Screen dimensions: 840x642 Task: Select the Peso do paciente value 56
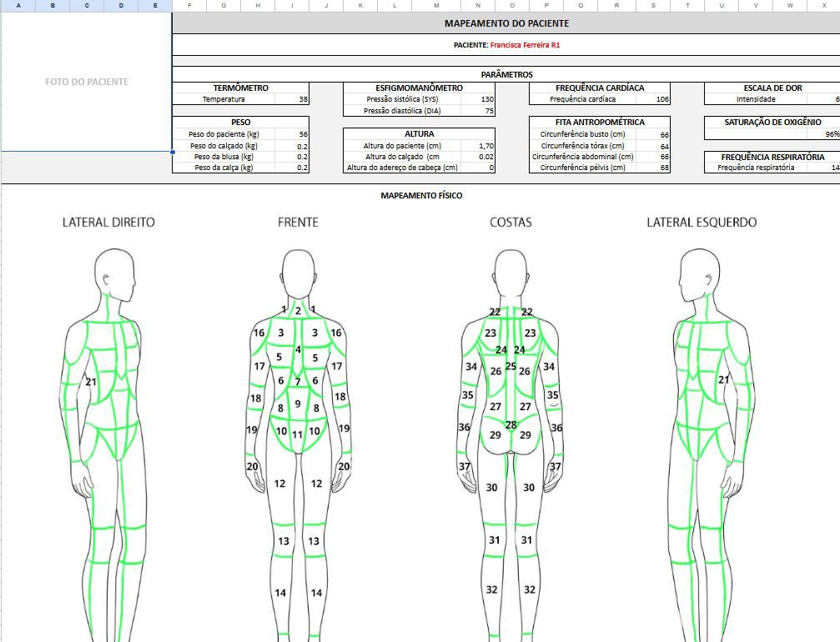pos(292,134)
